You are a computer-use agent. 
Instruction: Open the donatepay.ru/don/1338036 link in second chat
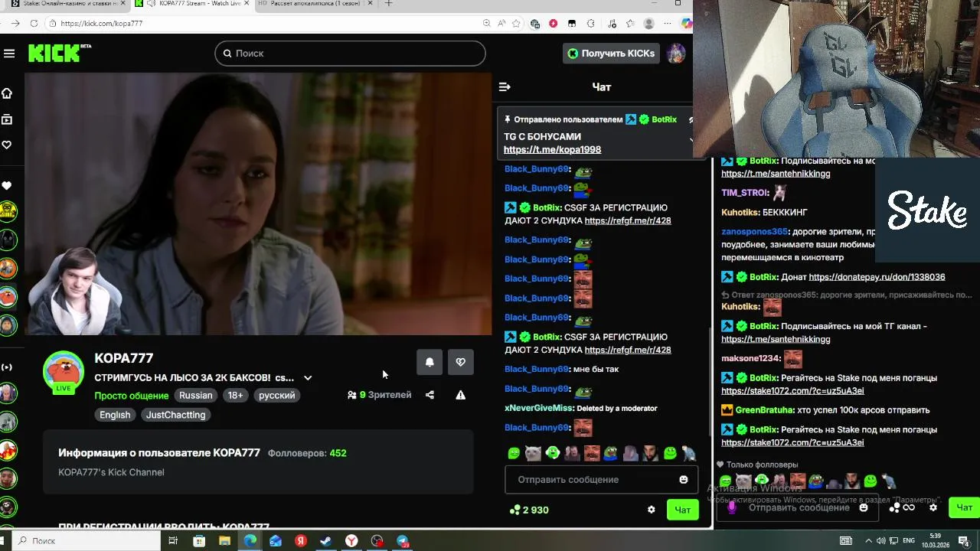click(x=877, y=277)
